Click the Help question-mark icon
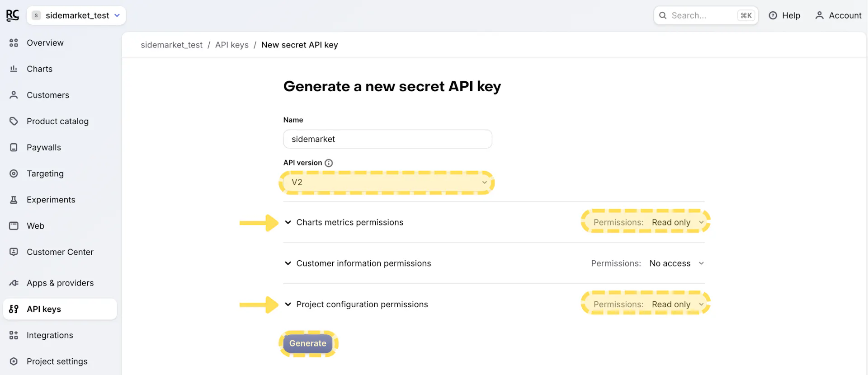The image size is (868, 375). click(x=773, y=15)
